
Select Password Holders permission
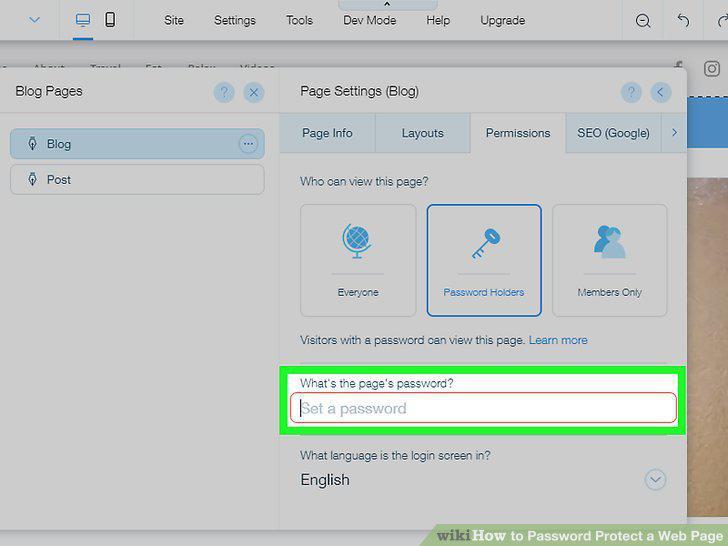tap(484, 260)
